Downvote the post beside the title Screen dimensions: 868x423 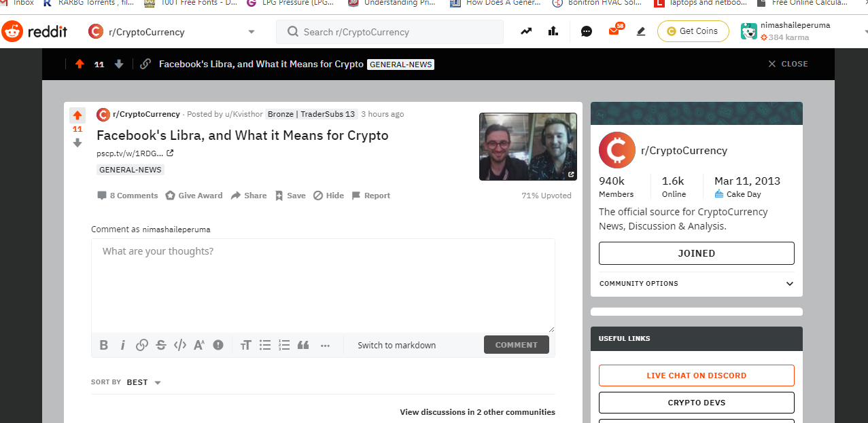tap(77, 143)
